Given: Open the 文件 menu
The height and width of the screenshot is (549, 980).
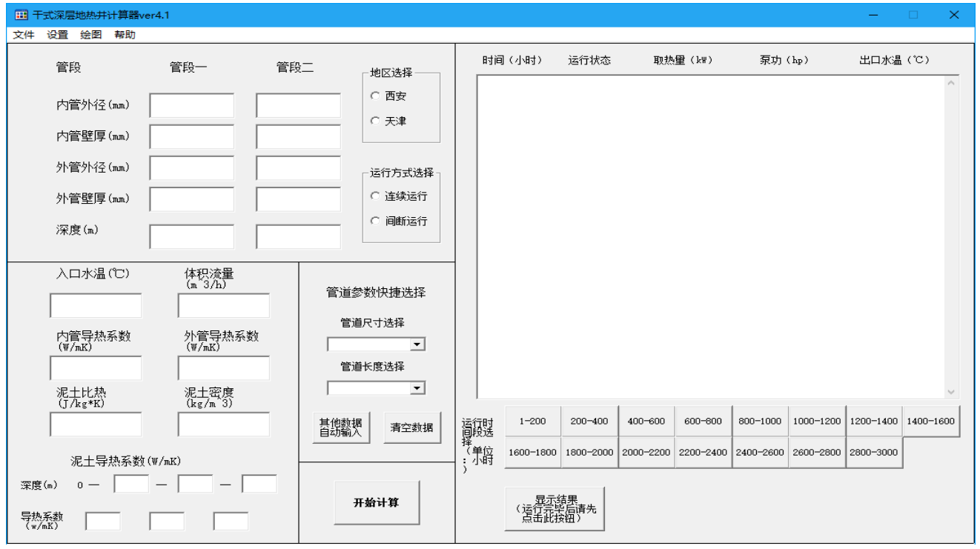Looking at the screenshot, I should (24, 35).
